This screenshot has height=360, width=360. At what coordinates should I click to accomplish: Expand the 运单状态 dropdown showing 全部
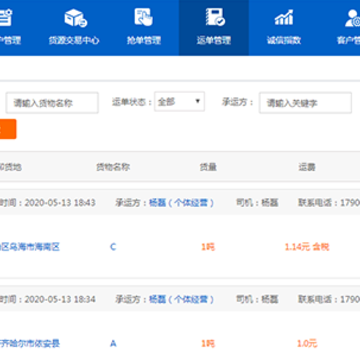point(179,102)
